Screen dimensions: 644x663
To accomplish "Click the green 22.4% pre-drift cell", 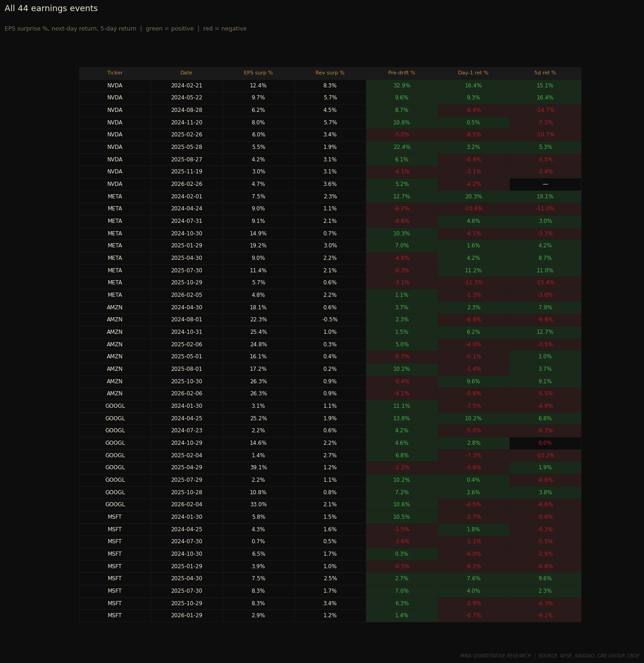I will coord(402,147).
